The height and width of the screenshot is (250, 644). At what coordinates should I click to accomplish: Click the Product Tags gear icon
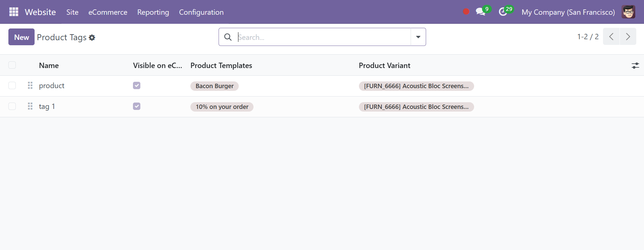(x=92, y=38)
